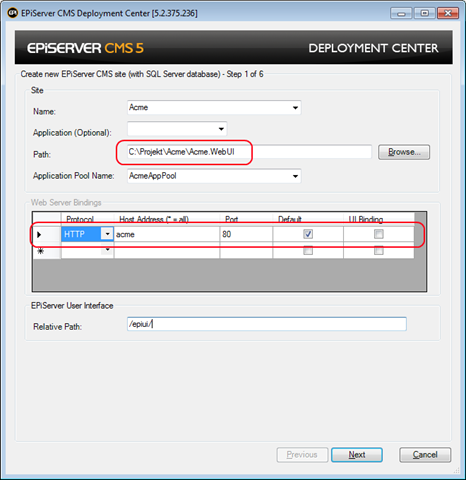Expand the HTTP protocol dropdown arrow
This screenshot has height=480, width=466.
(107, 234)
